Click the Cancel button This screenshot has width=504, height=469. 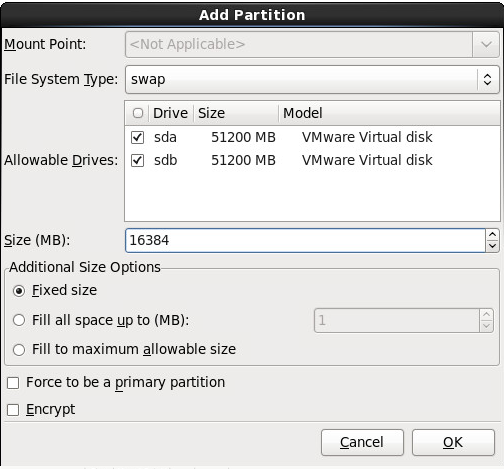coord(362,442)
